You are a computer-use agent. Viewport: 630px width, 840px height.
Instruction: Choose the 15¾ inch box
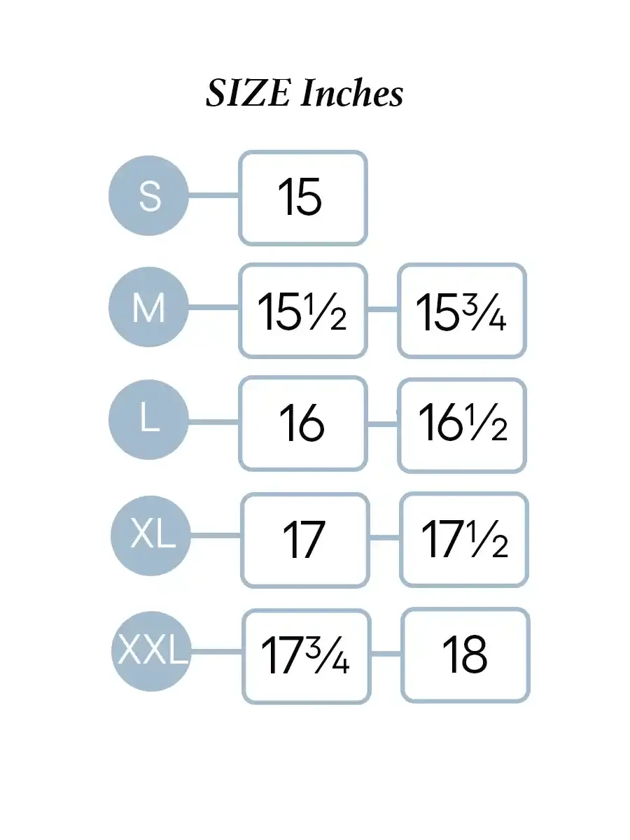click(x=462, y=311)
